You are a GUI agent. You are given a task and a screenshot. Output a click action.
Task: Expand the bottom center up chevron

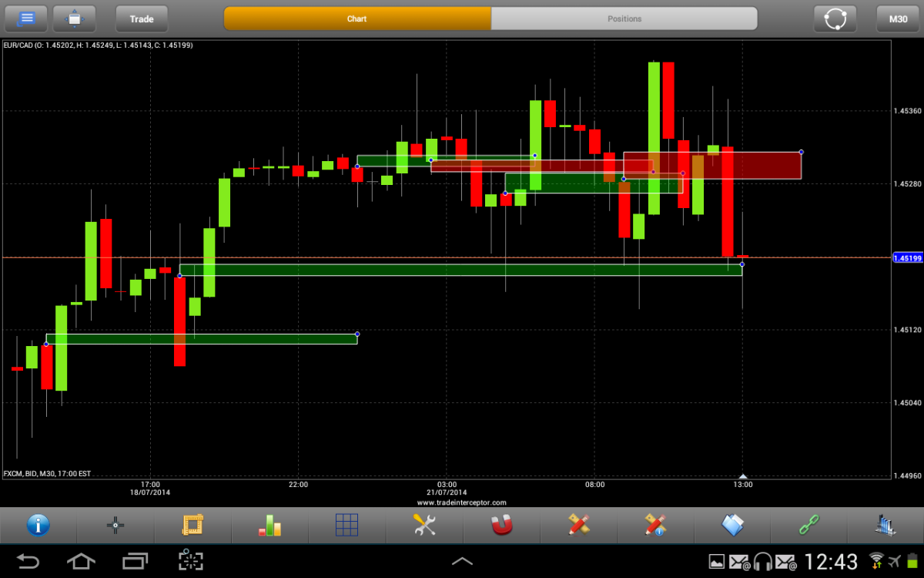coord(462,561)
